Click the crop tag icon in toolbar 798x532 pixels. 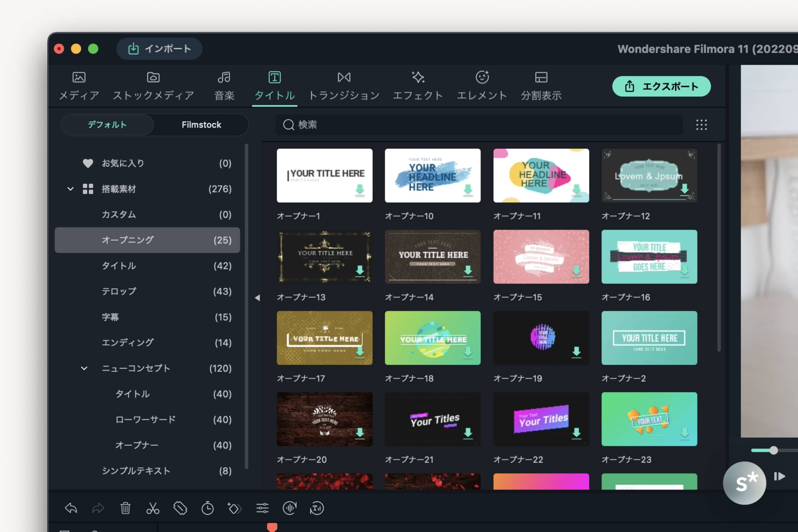point(180,508)
